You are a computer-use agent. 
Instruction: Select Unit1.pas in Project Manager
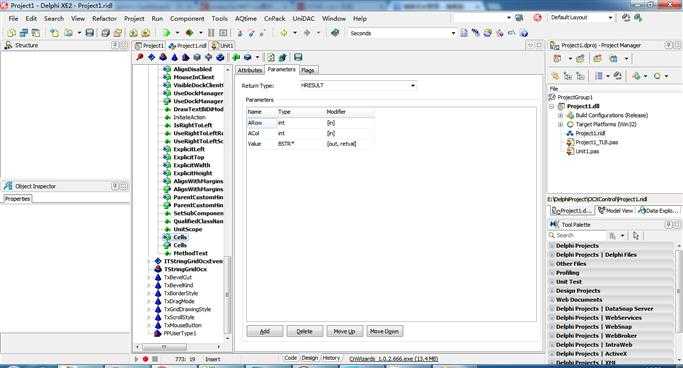[587, 152]
